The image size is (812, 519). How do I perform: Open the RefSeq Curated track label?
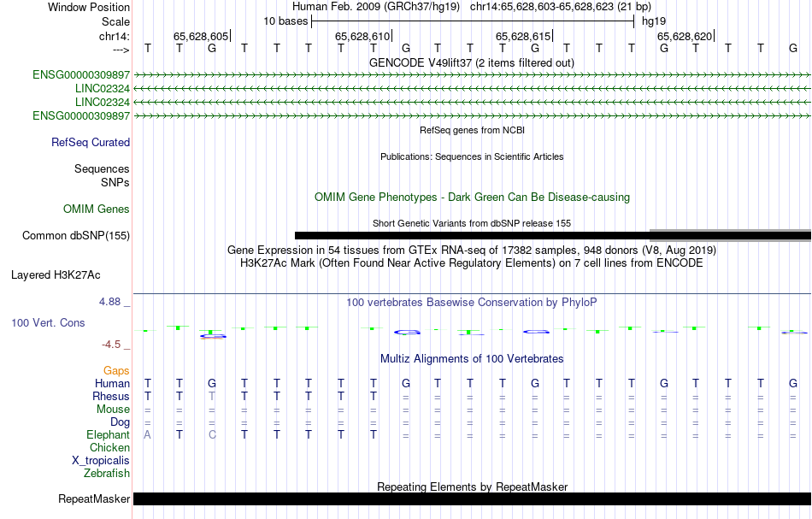pos(91,143)
